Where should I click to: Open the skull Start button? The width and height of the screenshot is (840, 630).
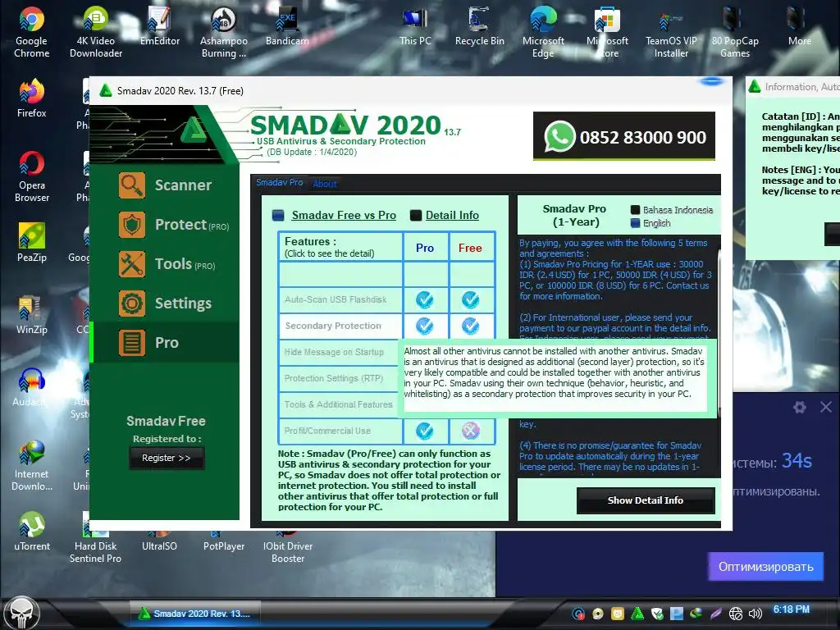[22, 613]
